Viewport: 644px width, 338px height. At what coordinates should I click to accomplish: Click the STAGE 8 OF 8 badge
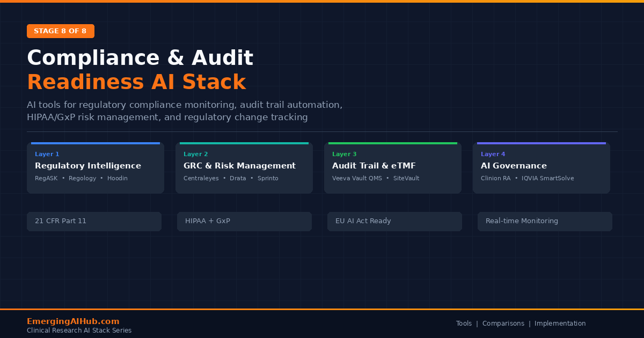click(61, 31)
